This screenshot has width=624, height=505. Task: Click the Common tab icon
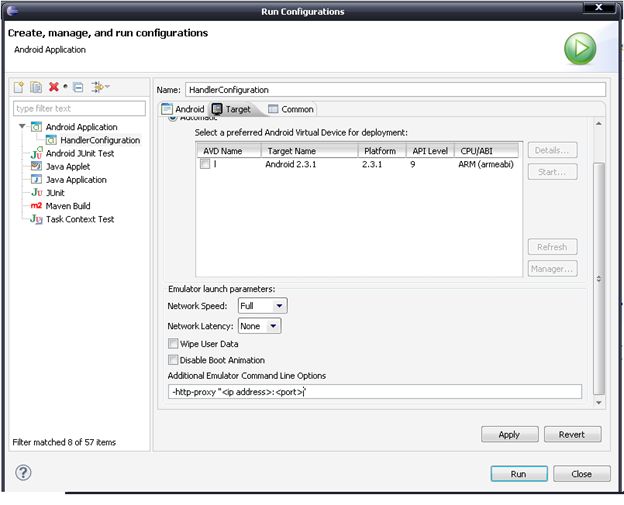click(x=273, y=109)
